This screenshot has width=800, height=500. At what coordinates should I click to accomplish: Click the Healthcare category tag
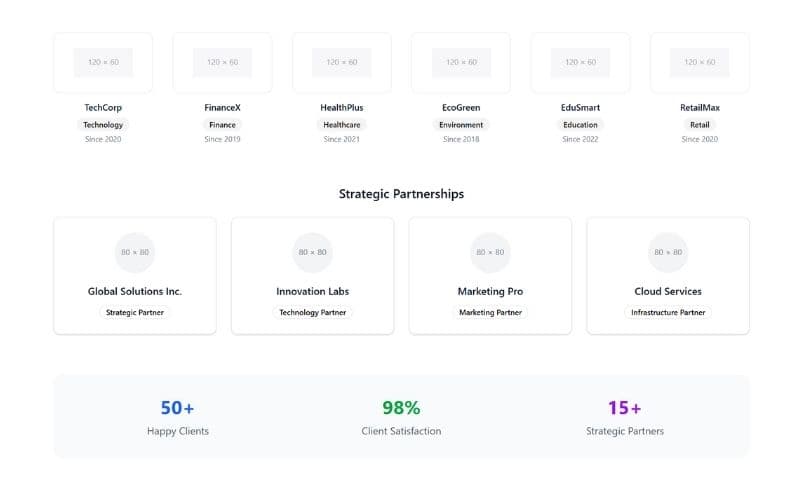[x=342, y=125]
